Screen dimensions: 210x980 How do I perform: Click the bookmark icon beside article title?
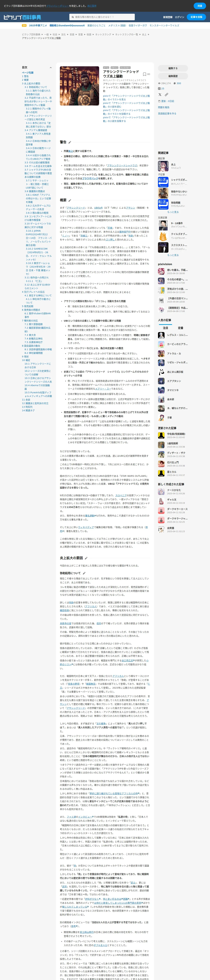click(x=144, y=74)
